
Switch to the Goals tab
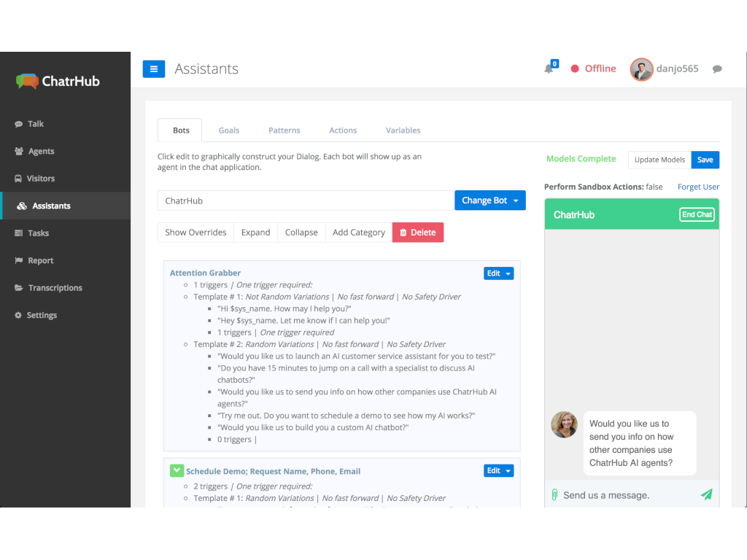[x=229, y=131]
